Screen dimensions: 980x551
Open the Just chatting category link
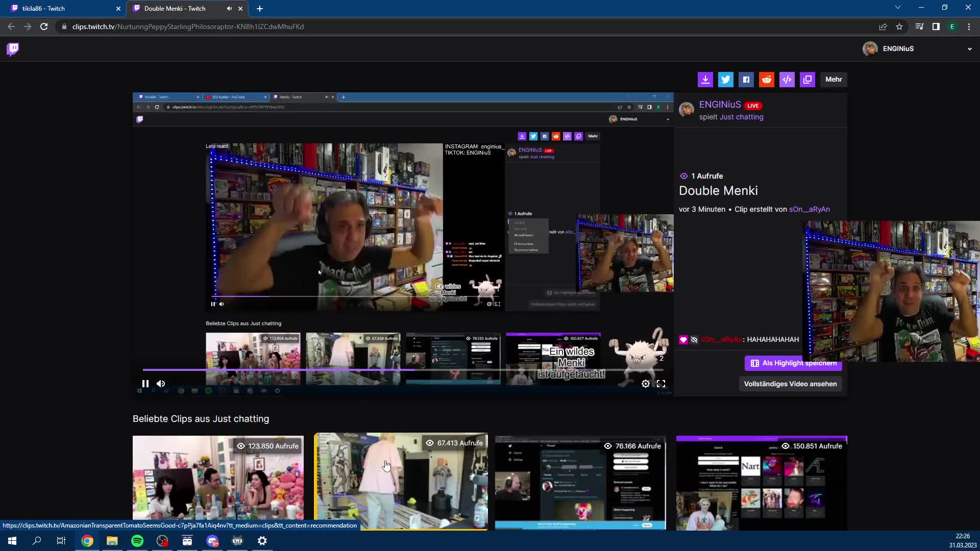click(742, 117)
